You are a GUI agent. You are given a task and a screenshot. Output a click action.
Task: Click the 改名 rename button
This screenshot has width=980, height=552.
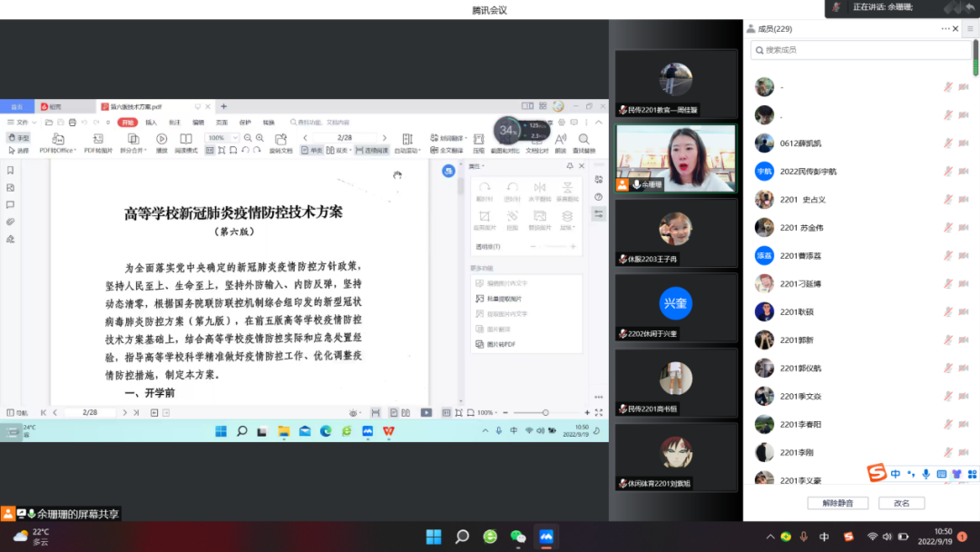point(901,503)
